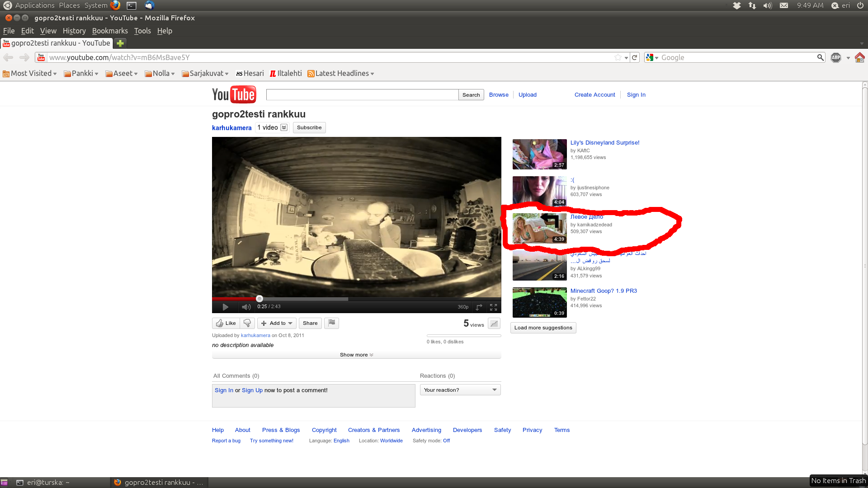Open the Latest Headlines feed dropdown
This screenshot has height=488, width=868.
point(341,74)
